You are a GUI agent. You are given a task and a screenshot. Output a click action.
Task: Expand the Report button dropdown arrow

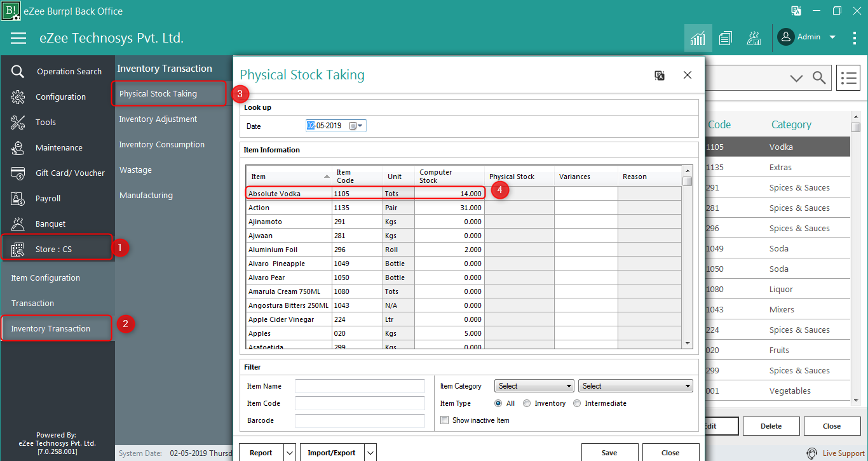(290, 453)
